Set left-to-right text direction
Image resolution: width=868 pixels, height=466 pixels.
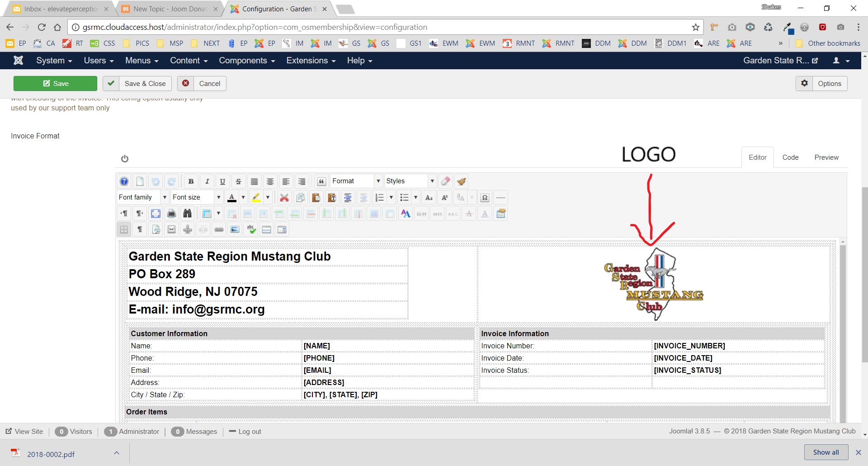(124, 214)
